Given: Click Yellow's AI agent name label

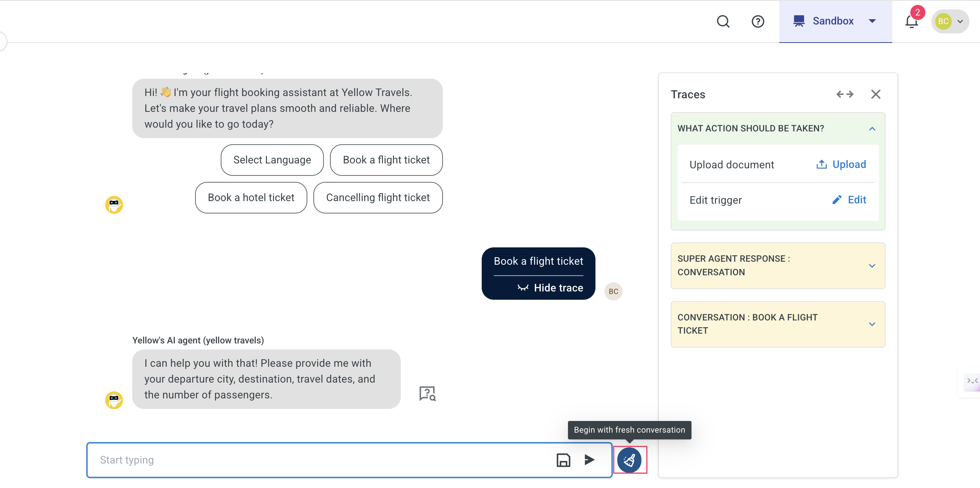Looking at the screenshot, I should point(198,340).
